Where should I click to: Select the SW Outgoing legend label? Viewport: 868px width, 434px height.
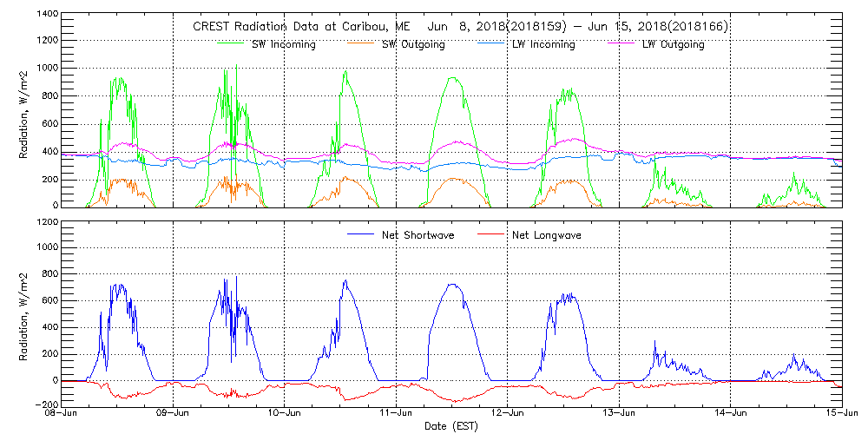click(x=414, y=44)
